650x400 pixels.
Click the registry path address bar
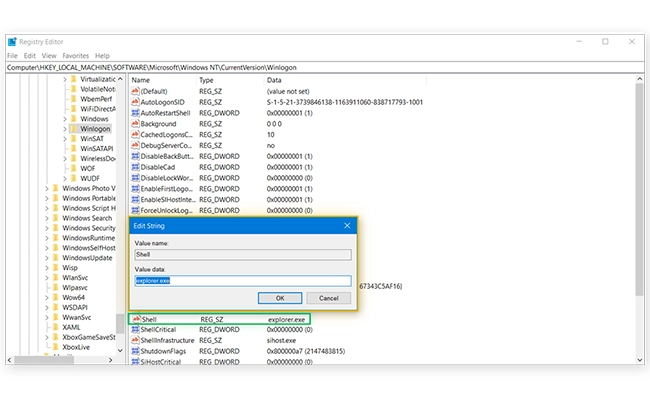(x=325, y=67)
